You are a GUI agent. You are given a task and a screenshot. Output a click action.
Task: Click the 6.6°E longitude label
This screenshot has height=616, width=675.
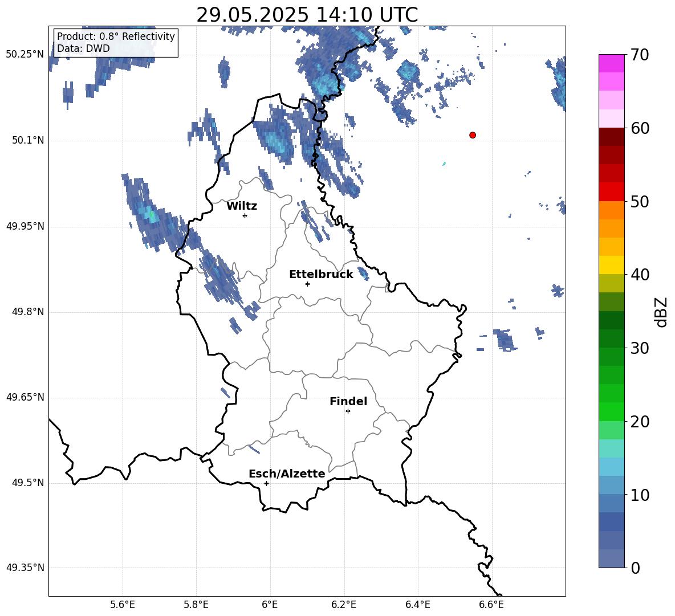491,605
